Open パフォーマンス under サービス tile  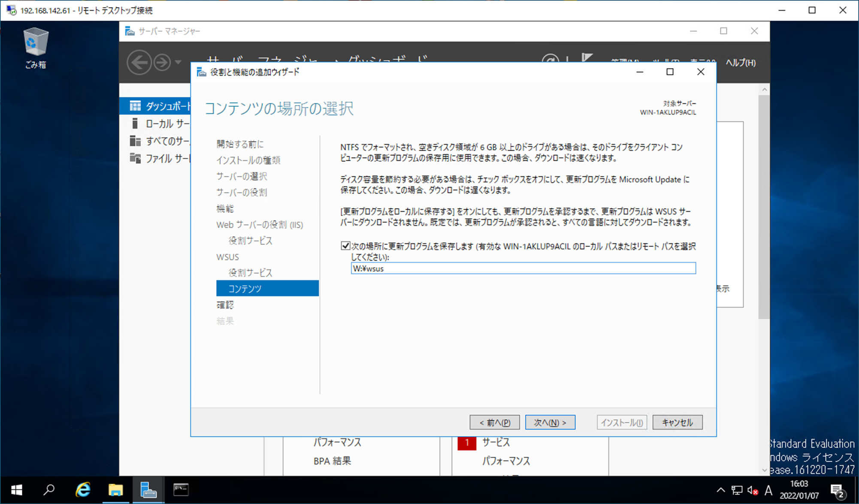(x=506, y=461)
